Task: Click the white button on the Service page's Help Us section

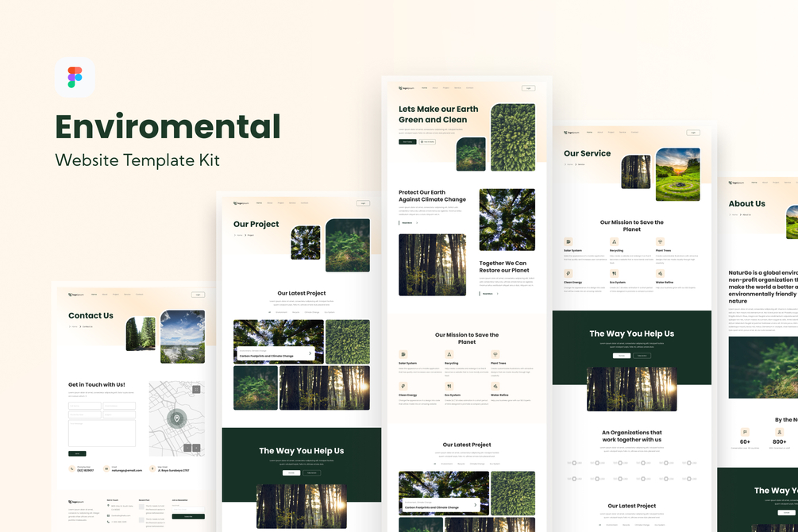Action: click(622, 356)
